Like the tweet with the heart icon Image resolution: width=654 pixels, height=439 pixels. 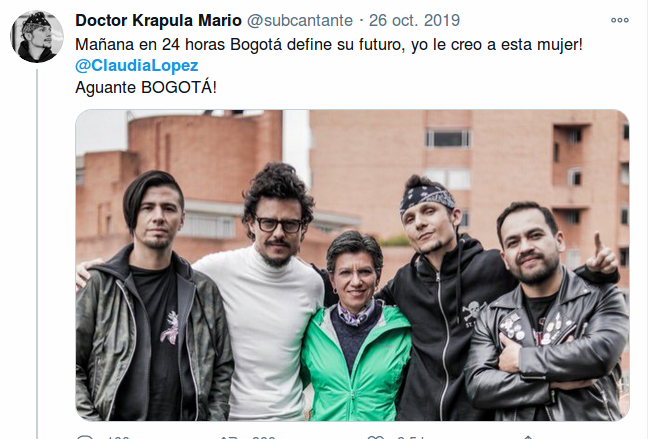tap(375, 437)
